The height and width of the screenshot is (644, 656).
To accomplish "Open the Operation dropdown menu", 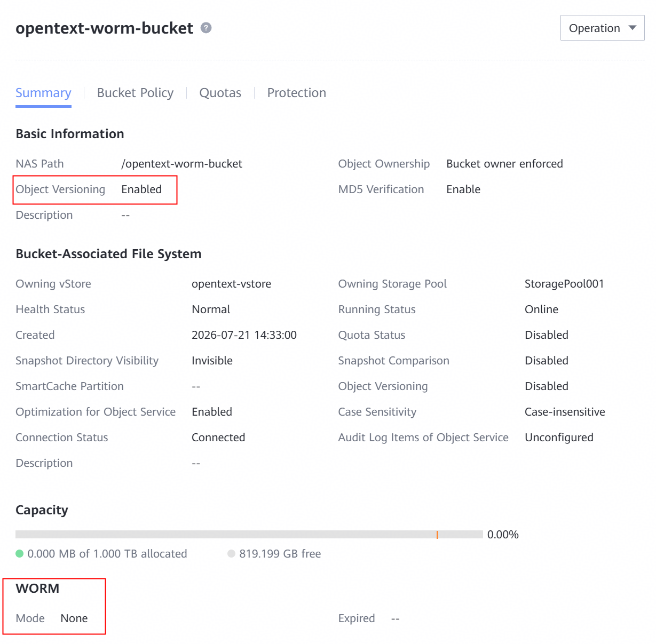I will click(x=602, y=28).
